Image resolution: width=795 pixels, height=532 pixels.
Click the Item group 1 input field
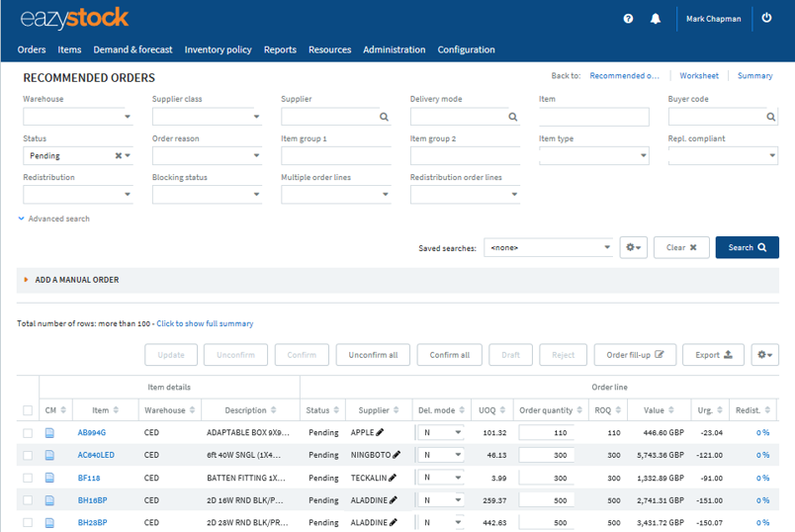click(335, 155)
